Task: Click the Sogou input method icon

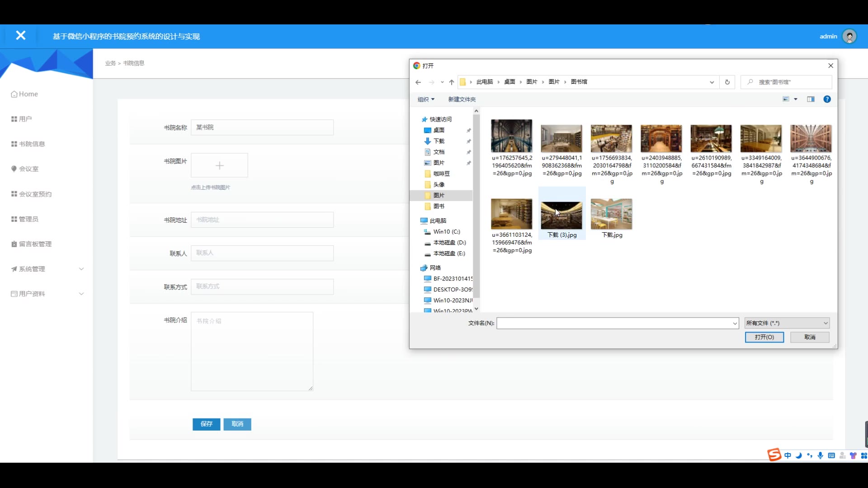Action: coord(774,455)
